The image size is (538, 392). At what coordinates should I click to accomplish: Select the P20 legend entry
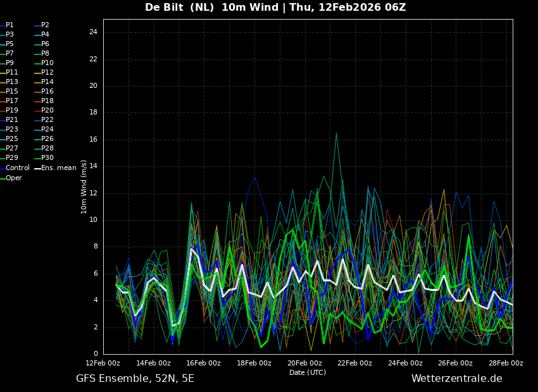[47, 110]
